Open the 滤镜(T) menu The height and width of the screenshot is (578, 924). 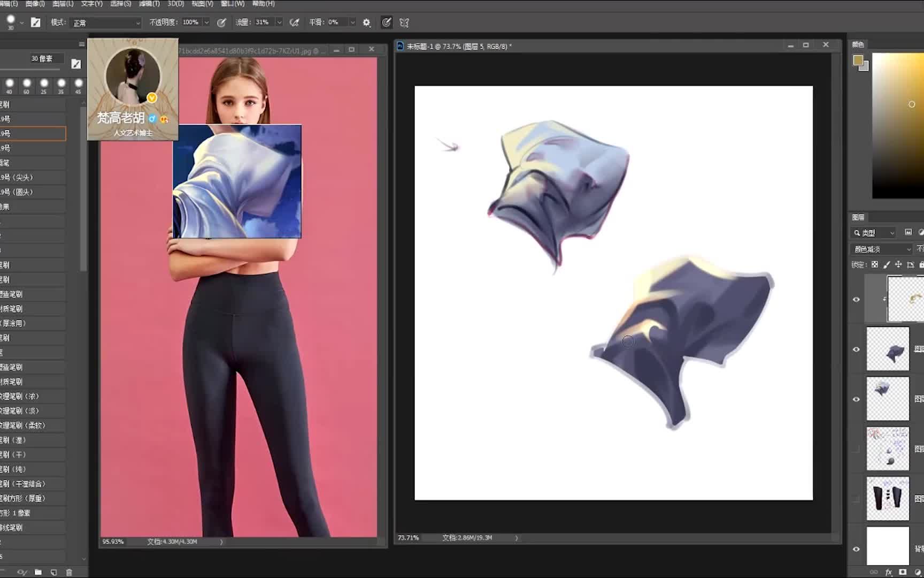tap(149, 4)
